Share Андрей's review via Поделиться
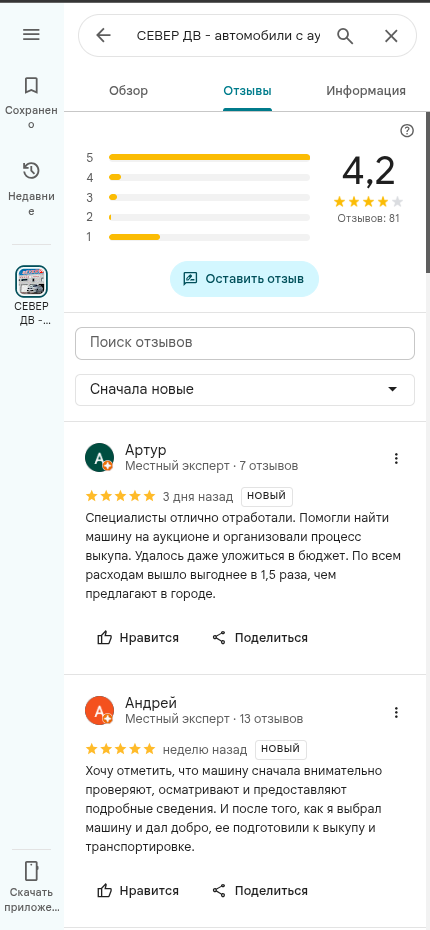This screenshot has height=930, width=430. (260, 891)
